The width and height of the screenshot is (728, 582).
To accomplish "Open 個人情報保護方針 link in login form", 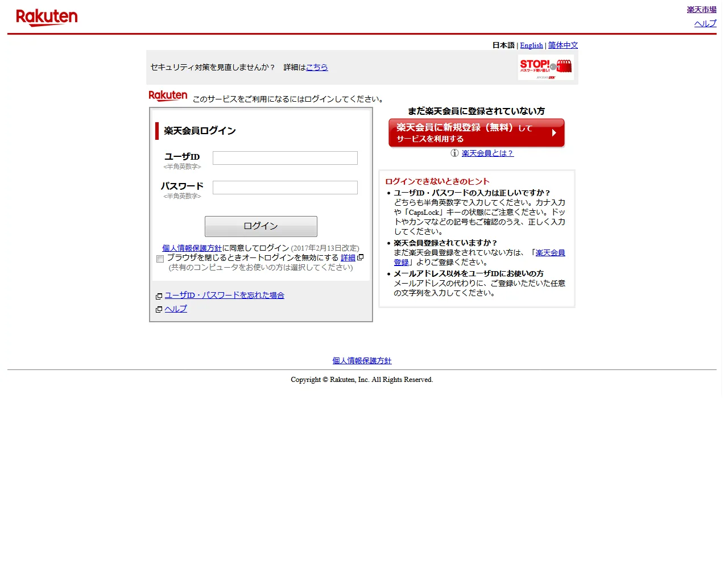I will (x=192, y=248).
